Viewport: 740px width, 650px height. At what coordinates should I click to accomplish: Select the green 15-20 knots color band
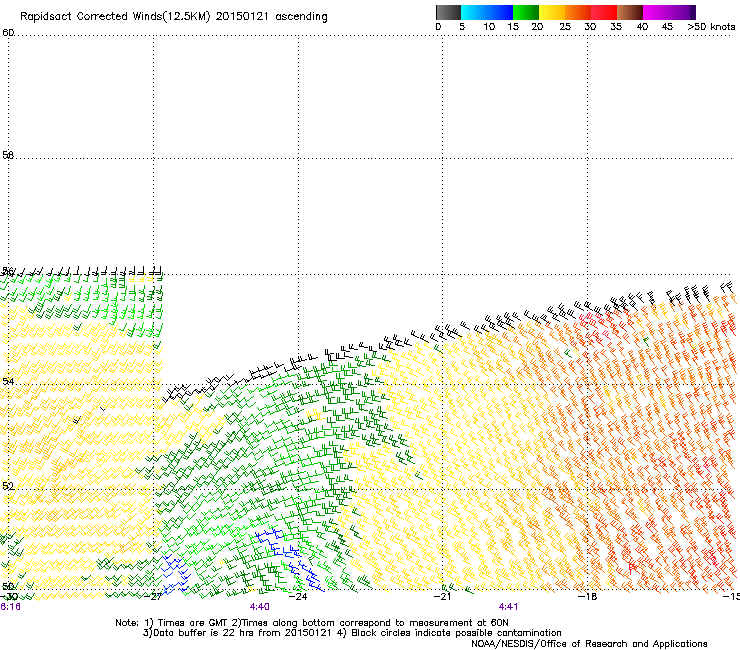pyautogui.click(x=526, y=12)
